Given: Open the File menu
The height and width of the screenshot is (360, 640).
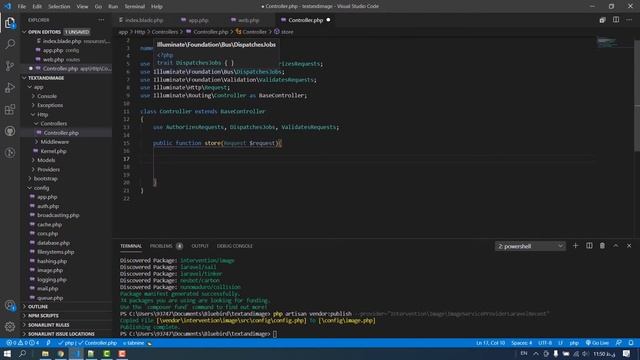Looking at the screenshot, I should tap(22, 7).
